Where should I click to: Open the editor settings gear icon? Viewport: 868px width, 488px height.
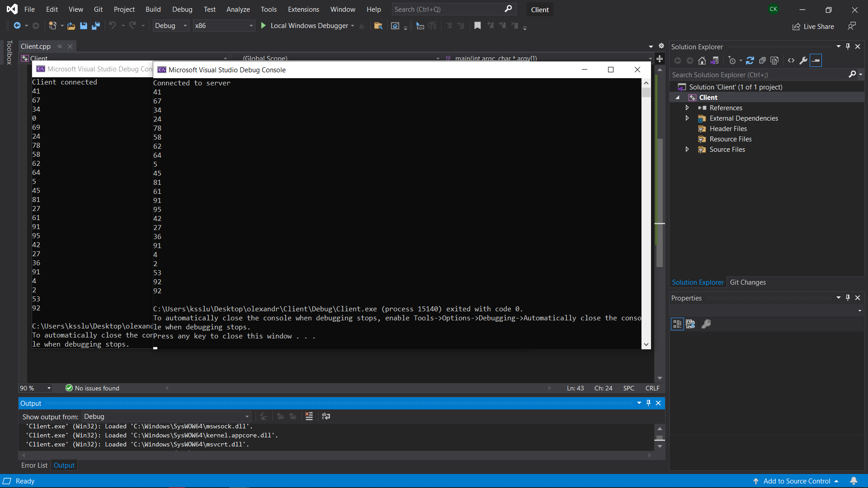point(661,46)
